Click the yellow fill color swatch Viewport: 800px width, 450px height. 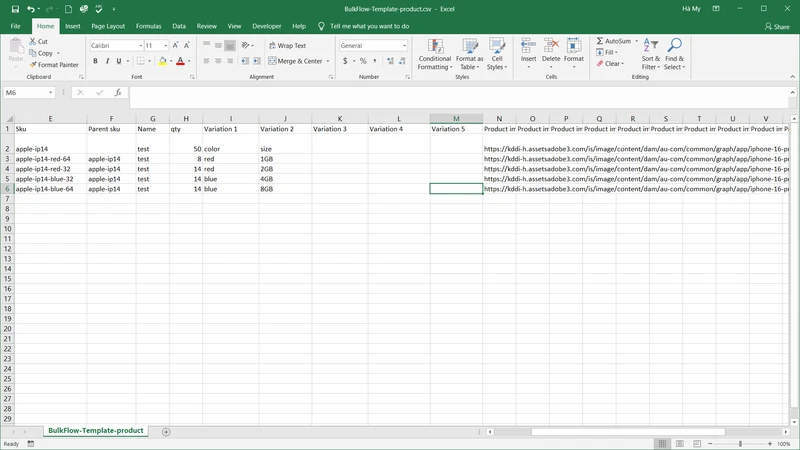162,61
